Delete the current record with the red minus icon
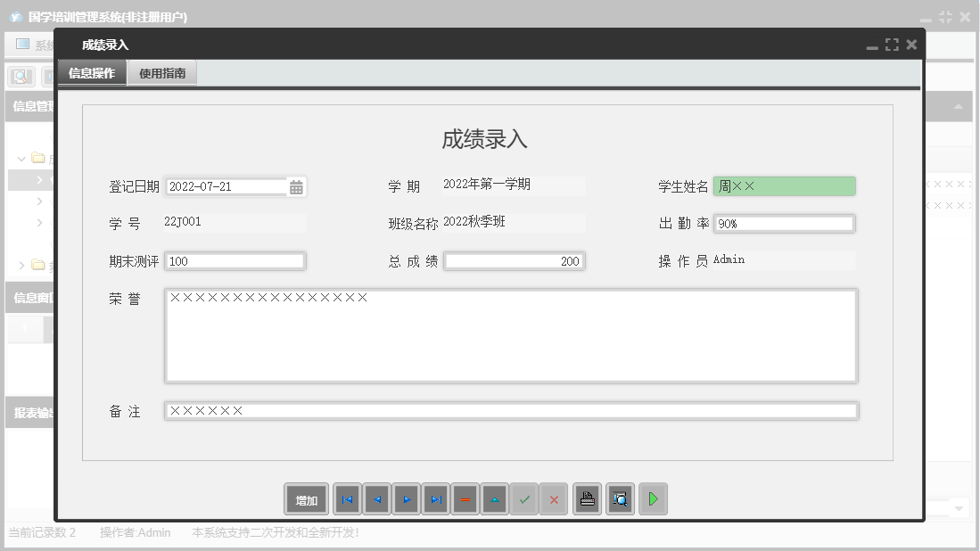 pyautogui.click(x=465, y=499)
